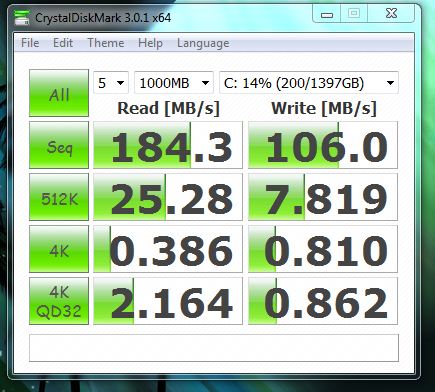Close the CrystalDiskMark window
Screen dimensions: 435x392
[391, 14]
